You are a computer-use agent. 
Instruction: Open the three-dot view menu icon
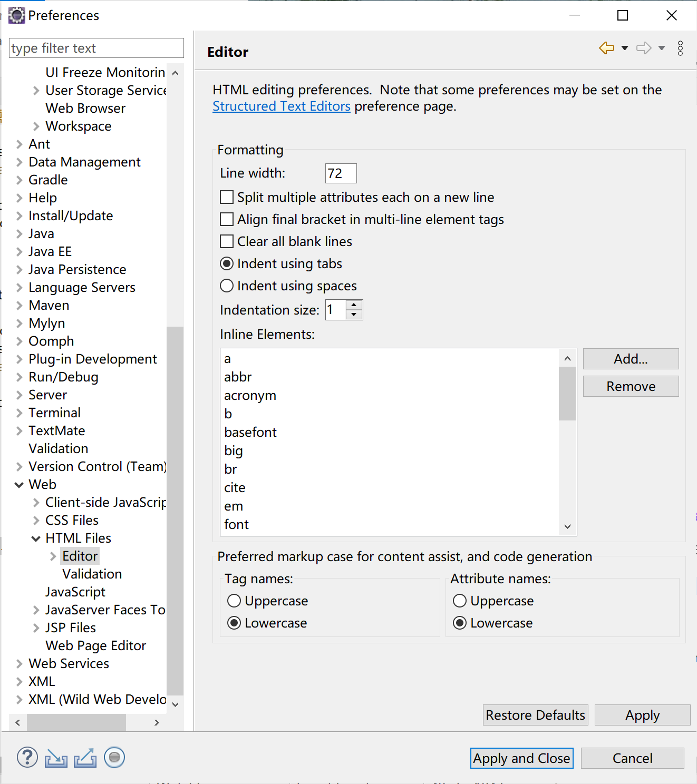681,48
